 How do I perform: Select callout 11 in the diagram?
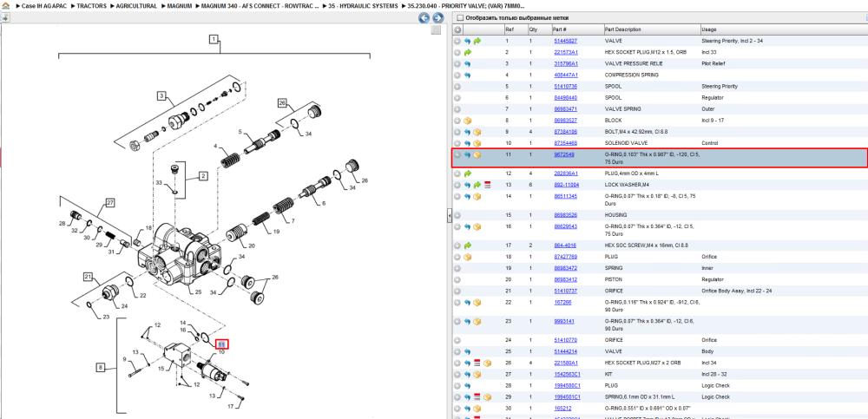[222, 344]
